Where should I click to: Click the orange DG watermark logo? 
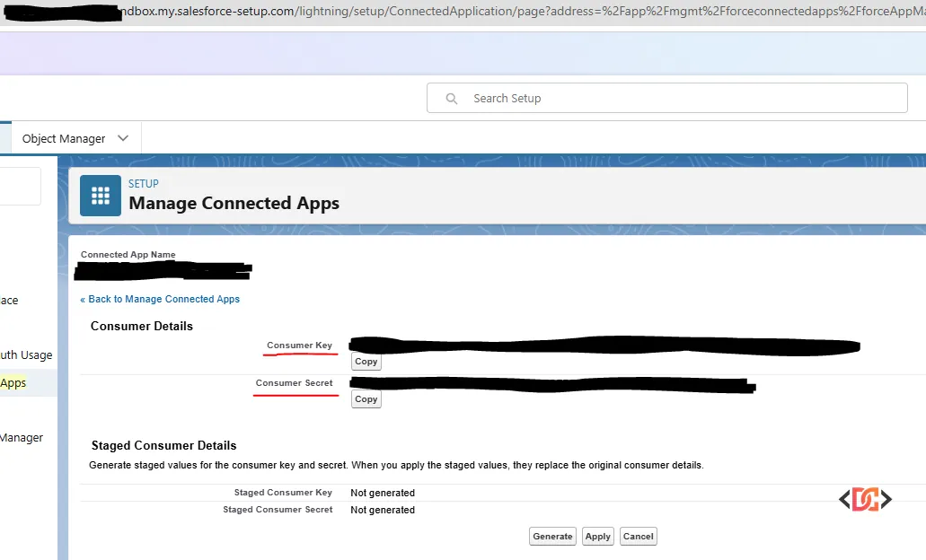coord(865,500)
